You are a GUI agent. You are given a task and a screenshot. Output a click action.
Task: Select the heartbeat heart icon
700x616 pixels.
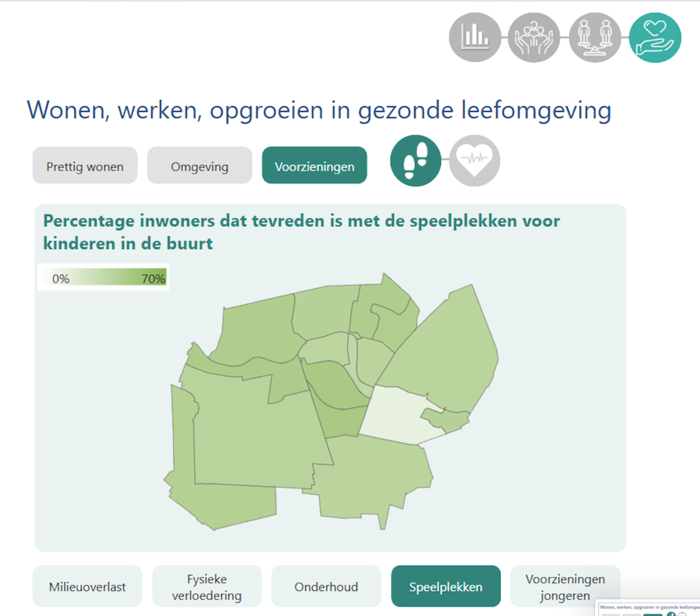[x=474, y=161]
